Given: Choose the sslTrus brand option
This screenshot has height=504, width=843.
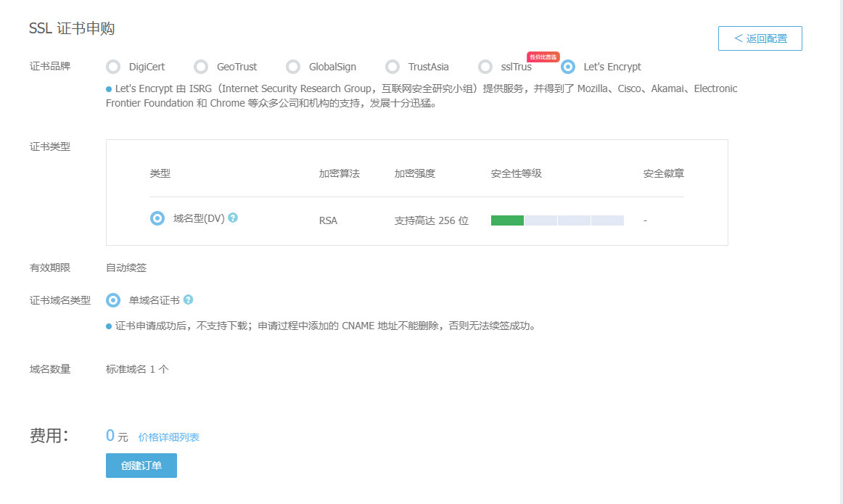Looking at the screenshot, I should click(x=485, y=67).
